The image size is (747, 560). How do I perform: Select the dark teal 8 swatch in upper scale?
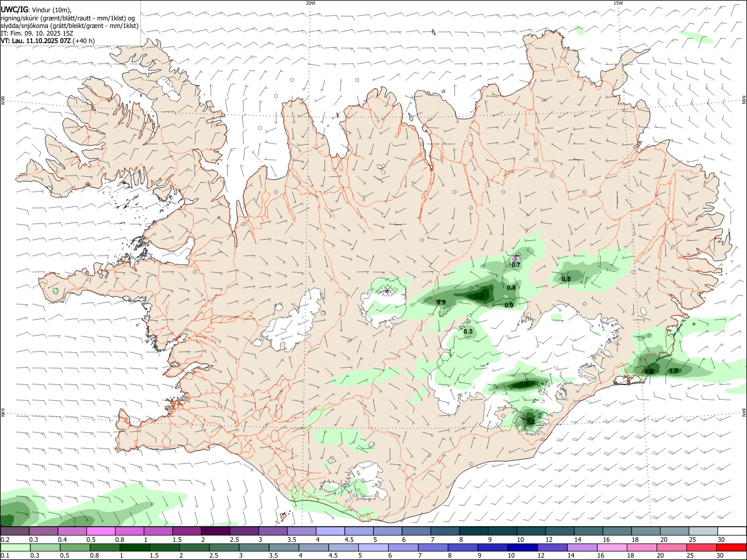474,531
